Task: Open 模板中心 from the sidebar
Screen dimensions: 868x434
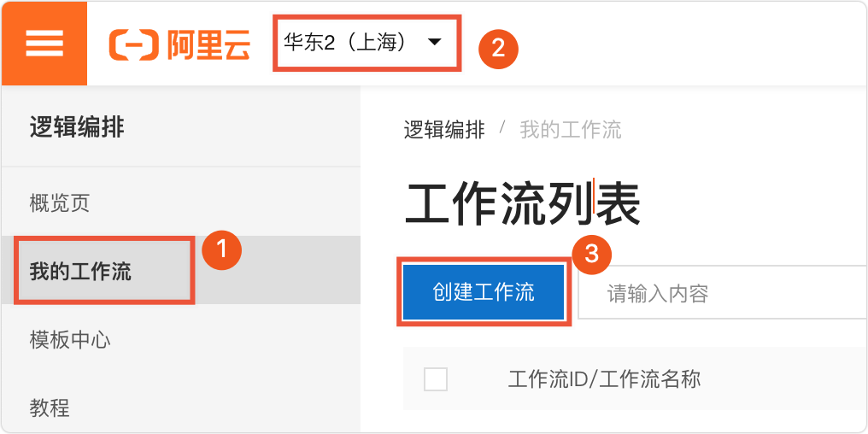Action: (x=70, y=340)
